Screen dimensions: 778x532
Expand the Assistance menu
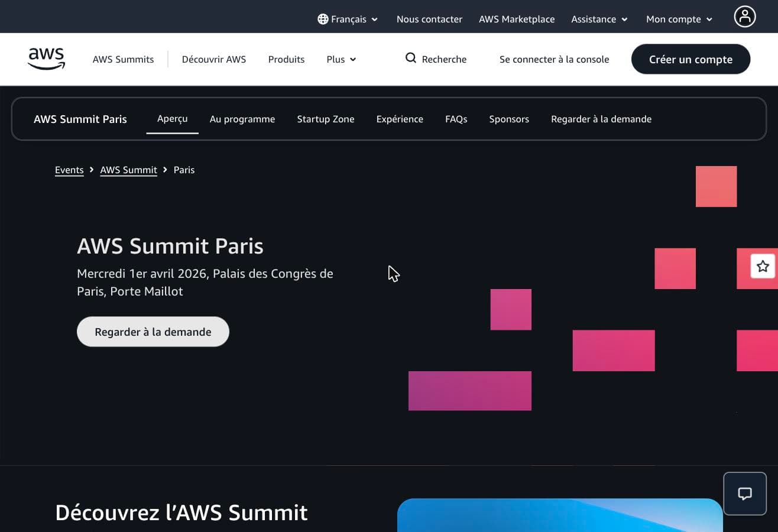[x=599, y=19]
